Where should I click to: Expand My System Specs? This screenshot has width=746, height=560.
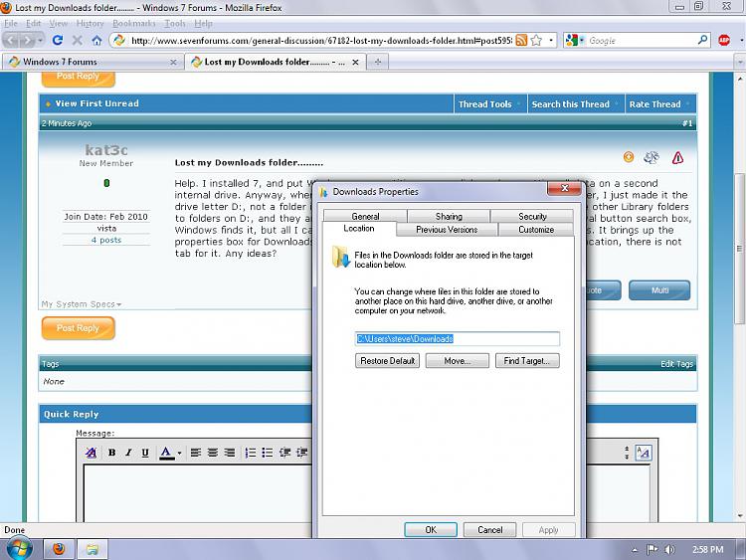pos(82,304)
